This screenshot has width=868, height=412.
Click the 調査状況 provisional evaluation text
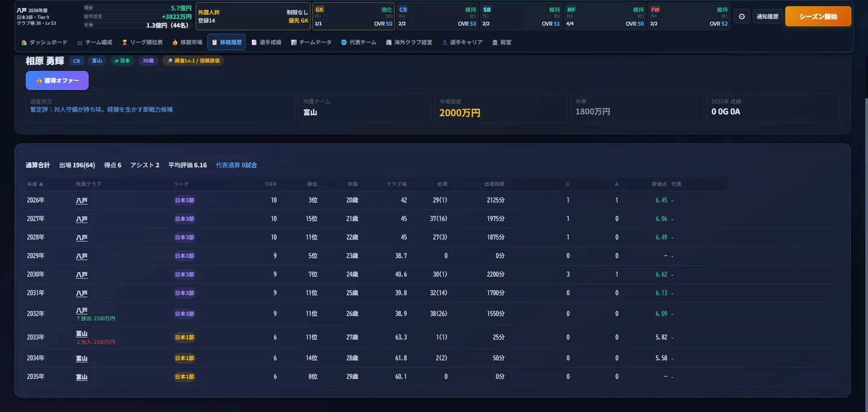(102, 110)
